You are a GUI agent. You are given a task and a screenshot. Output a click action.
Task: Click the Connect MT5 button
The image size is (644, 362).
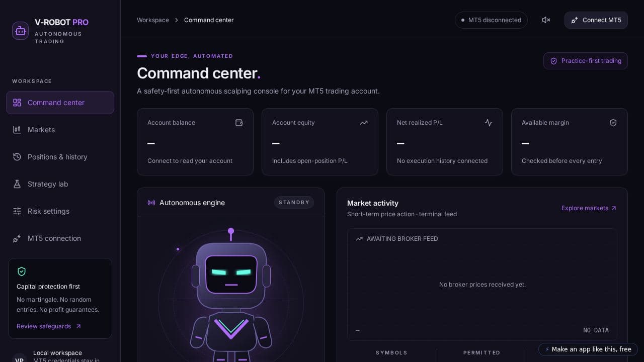(596, 20)
